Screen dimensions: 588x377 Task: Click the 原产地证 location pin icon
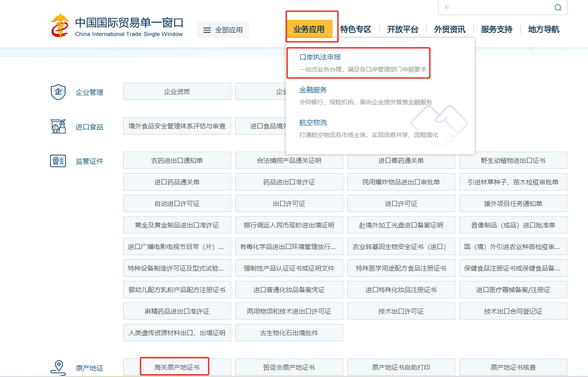(58, 368)
